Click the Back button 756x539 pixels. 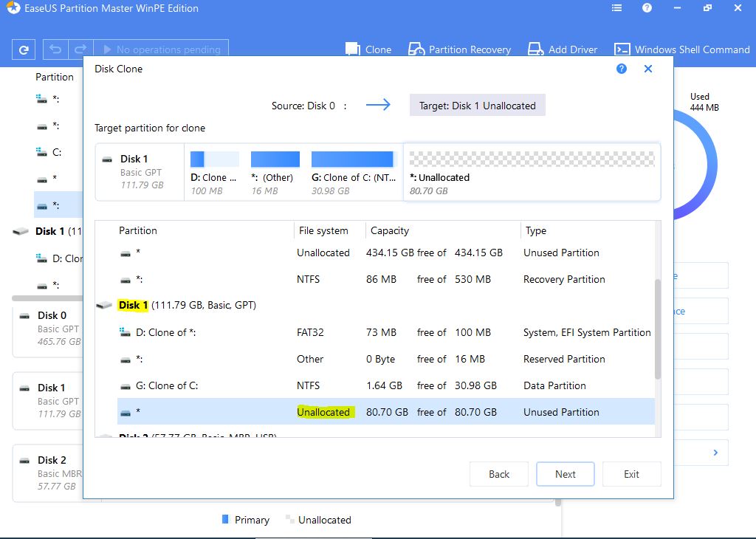[499, 474]
